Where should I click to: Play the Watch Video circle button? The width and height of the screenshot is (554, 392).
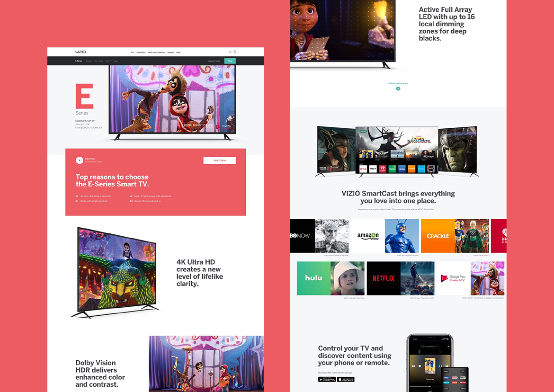pyautogui.click(x=80, y=160)
